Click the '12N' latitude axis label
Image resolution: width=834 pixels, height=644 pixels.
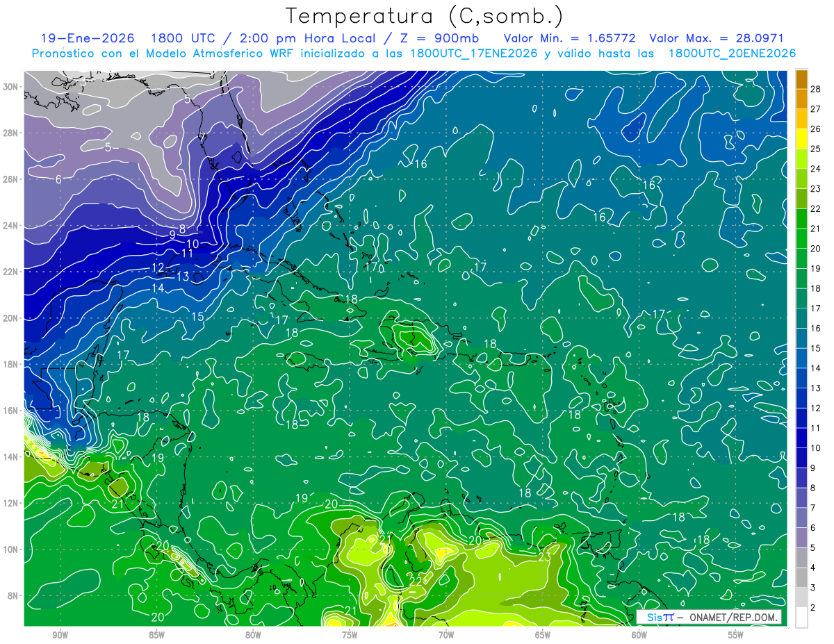pos(11,503)
